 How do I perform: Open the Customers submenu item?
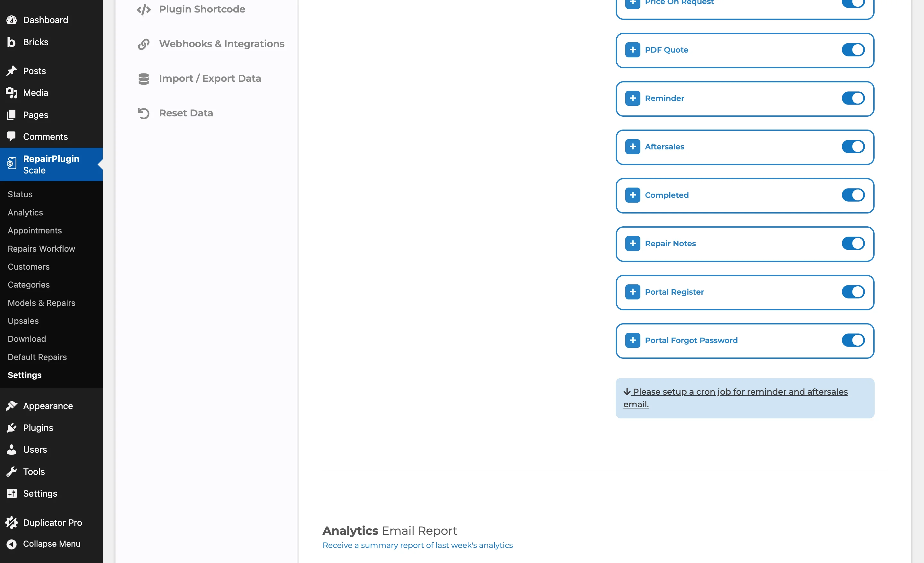[29, 266]
